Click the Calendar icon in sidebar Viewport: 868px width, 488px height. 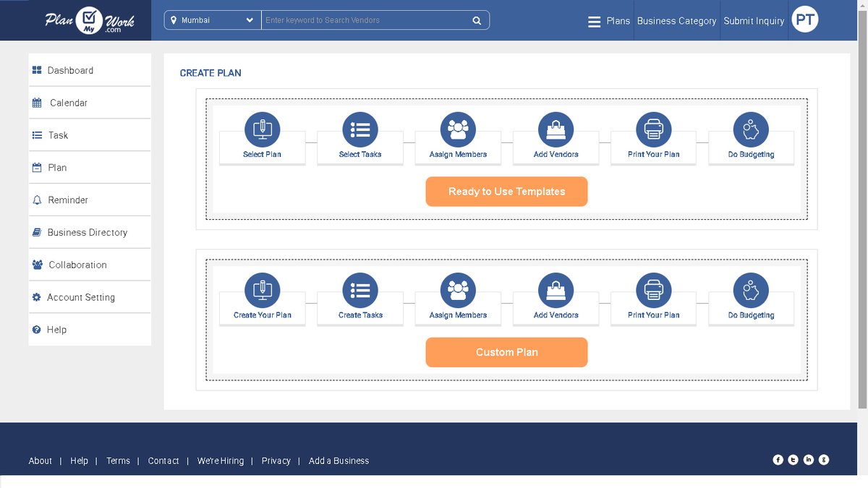tap(37, 103)
